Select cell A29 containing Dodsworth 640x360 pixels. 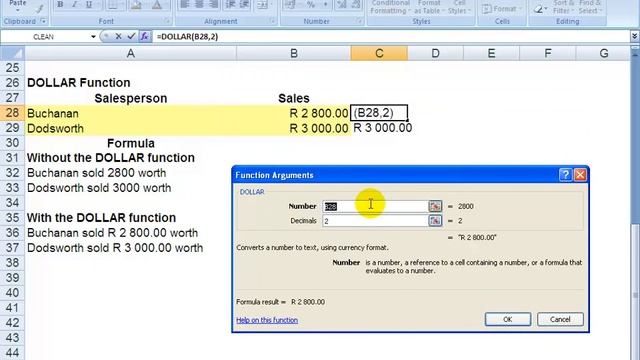[x=131, y=128]
